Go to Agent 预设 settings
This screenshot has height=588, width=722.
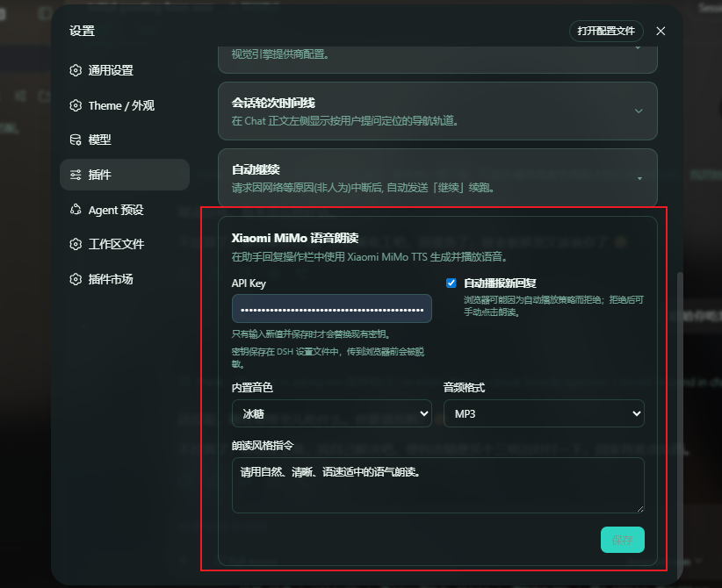tap(125, 210)
